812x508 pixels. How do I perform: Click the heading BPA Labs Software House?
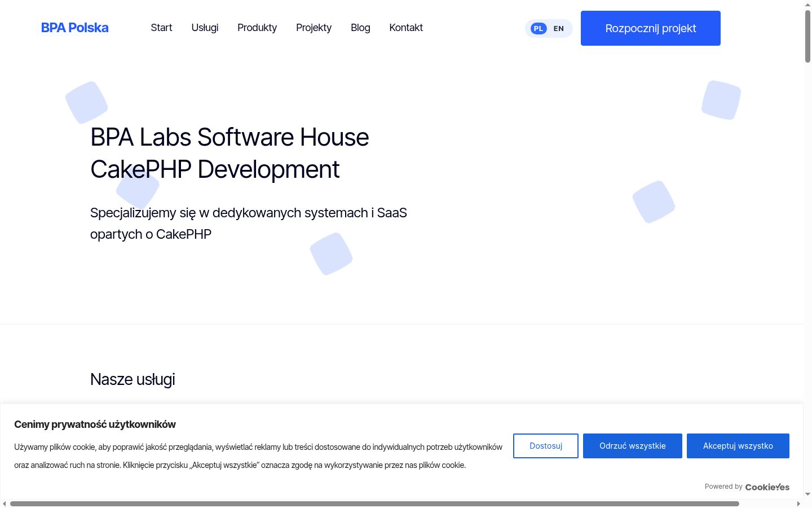230,137
